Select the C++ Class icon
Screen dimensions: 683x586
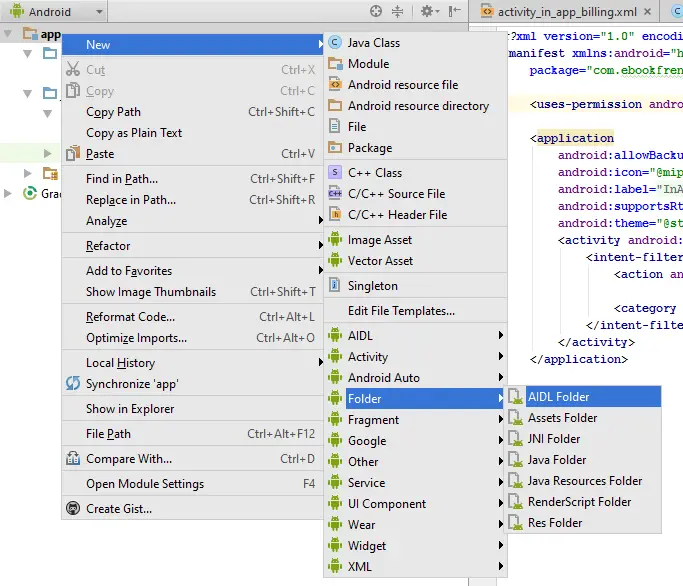(335, 173)
